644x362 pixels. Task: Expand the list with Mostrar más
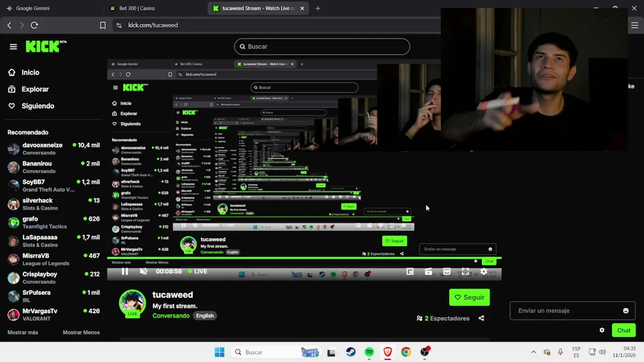click(23, 332)
